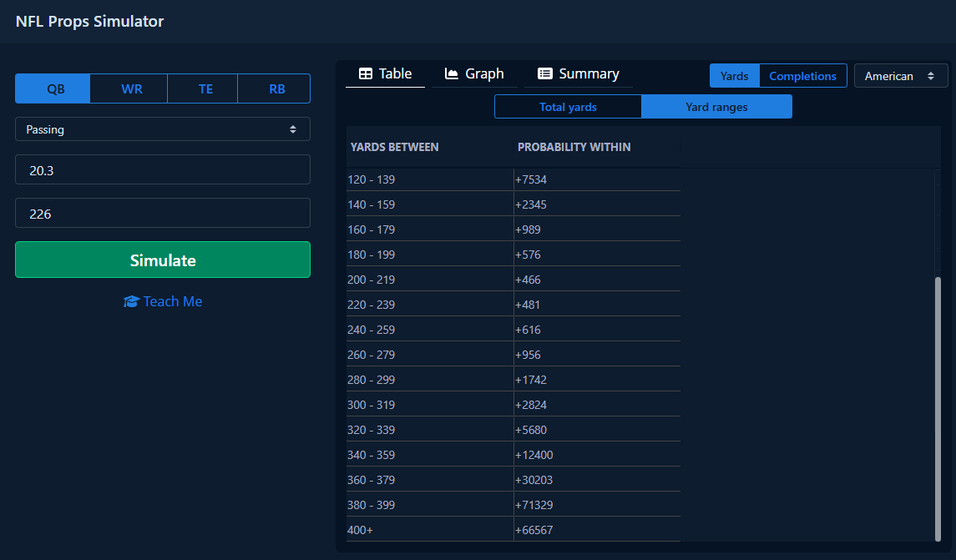Click the Summary list icon

pos(545,73)
